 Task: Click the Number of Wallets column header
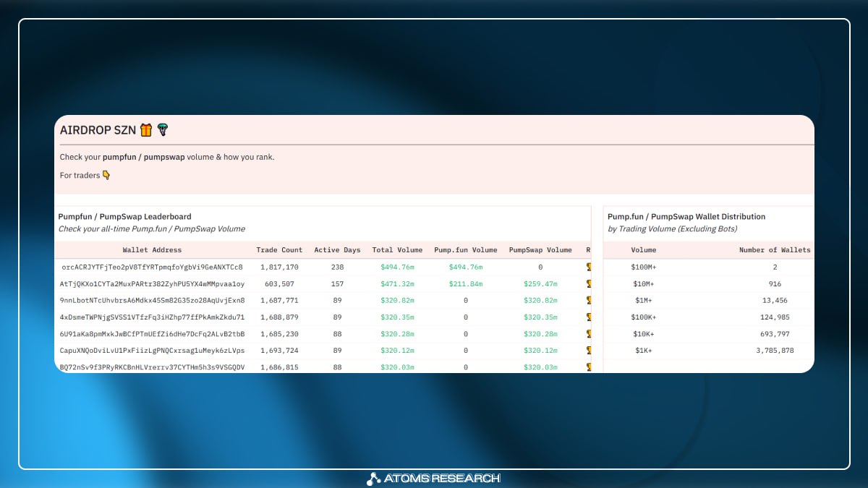(x=774, y=250)
